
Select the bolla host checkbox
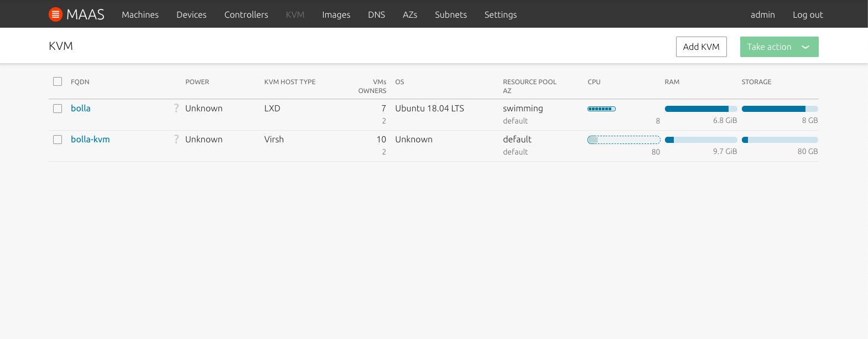58,109
